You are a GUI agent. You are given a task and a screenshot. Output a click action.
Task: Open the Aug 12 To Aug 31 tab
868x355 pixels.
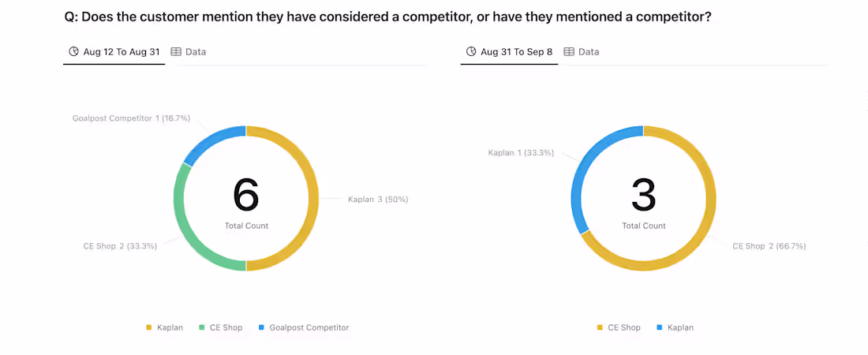point(121,52)
